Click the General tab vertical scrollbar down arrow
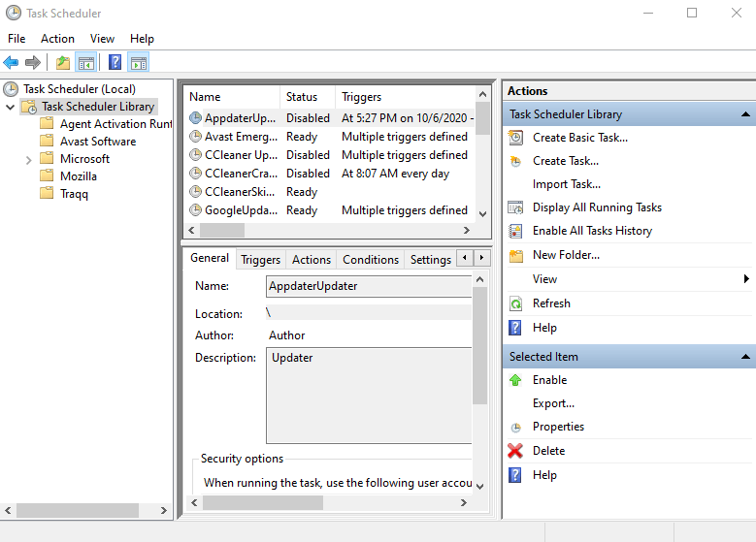 [479, 486]
